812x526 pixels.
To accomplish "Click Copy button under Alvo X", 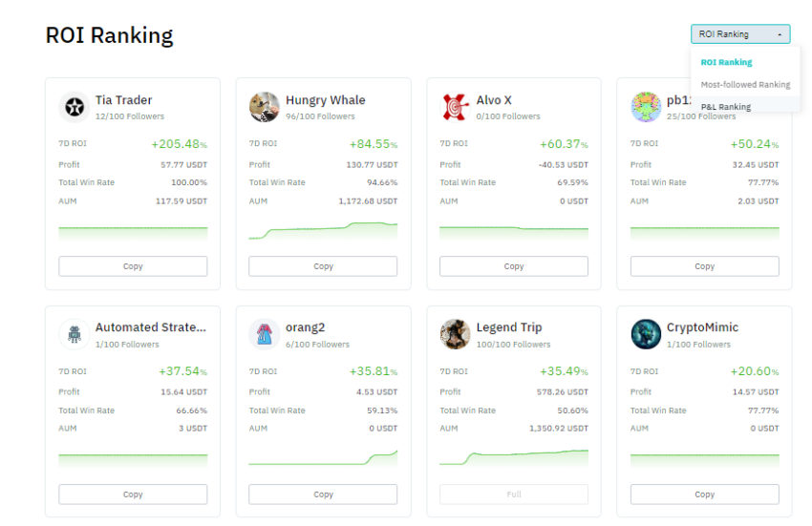I will point(514,266).
